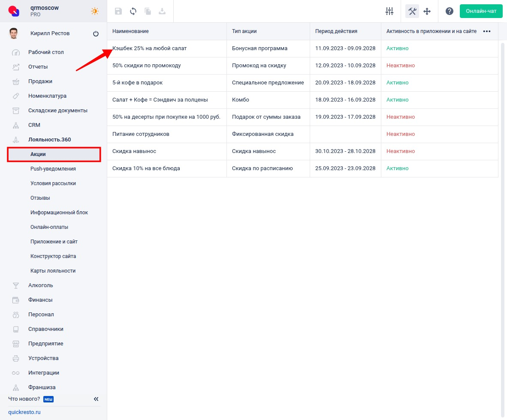Collapse sidebar with double chevron
This screenshot has height=420, width=507.
[96, 399]
